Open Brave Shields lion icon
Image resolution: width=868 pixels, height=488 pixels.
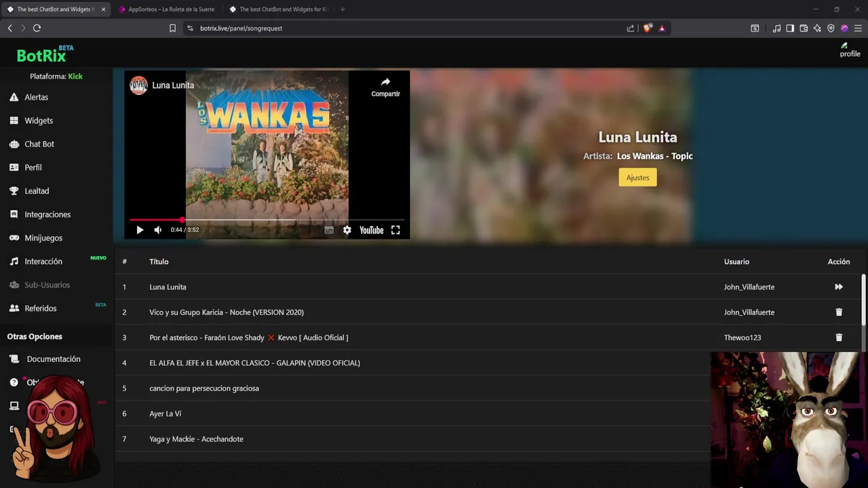(647, 28)
